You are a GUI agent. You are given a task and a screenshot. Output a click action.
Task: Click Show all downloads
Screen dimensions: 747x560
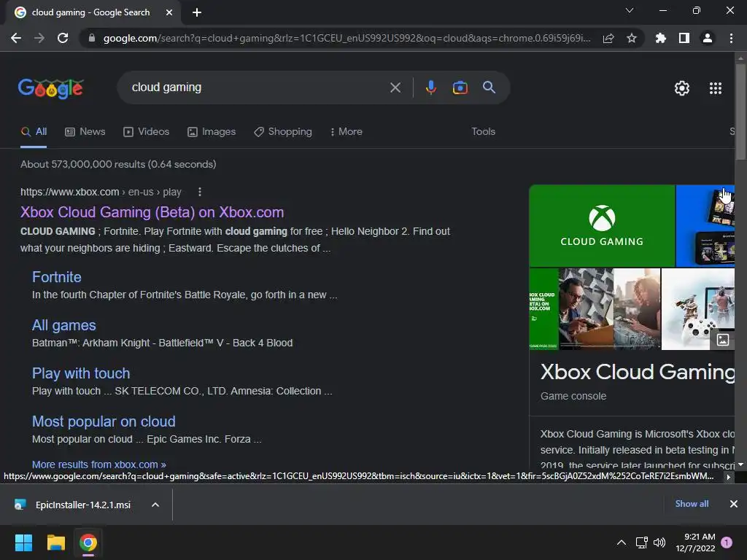pyautogui.click(x=692, y=504)
